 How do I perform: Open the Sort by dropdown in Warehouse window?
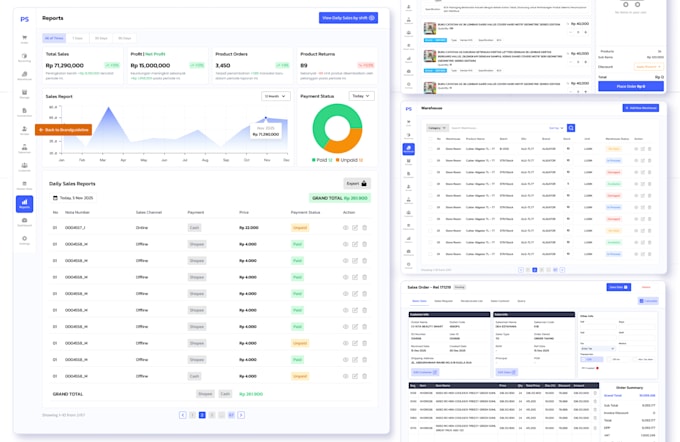pyautogui.click(x=556, y=128)
